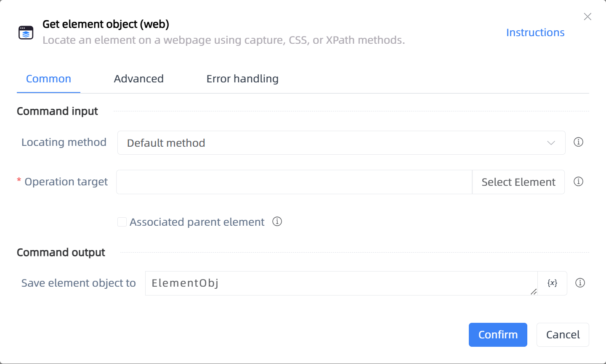Click the Get element object command icon
The height and width of the screenshot is (364, 606).
[x=26, y=32]
